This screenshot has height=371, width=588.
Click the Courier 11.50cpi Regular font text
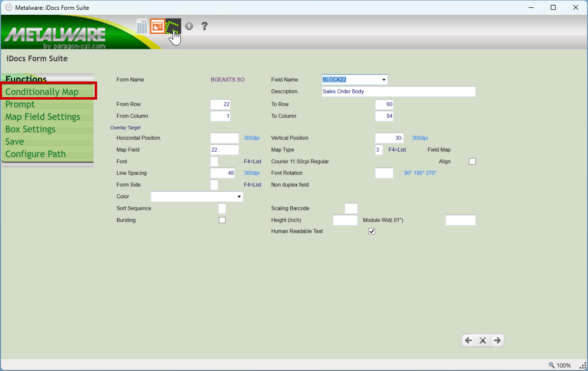click(x=300, y=161)
